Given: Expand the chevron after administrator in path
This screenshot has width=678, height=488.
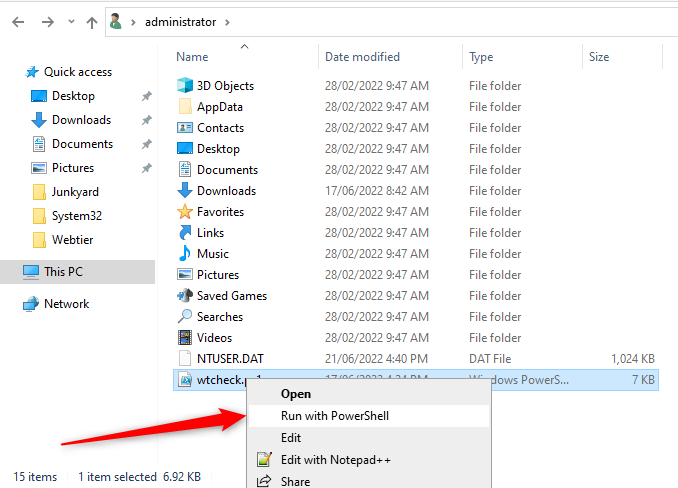Looking at the screenshot, I should tap(227, 22).
